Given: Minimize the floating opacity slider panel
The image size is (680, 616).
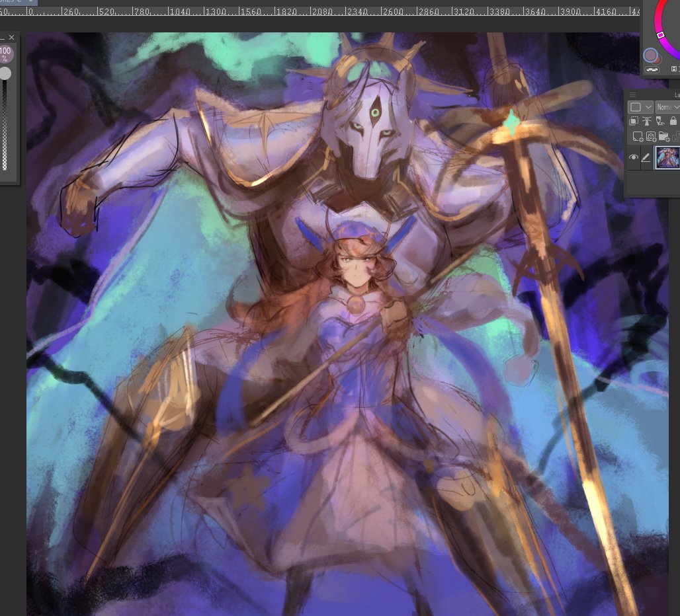Looking at the screenshot, I should pos(2,38).
